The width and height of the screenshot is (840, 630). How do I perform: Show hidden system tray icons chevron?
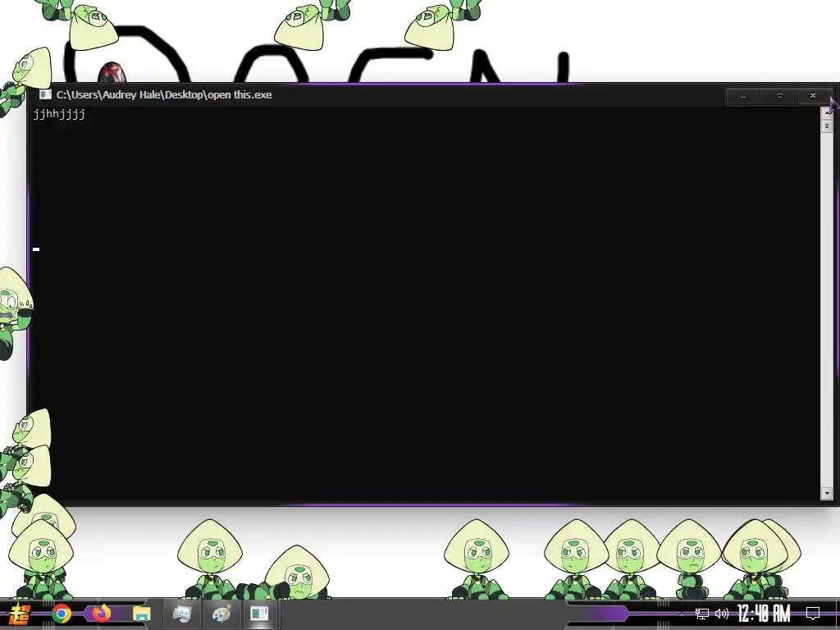tap(682, 614)
